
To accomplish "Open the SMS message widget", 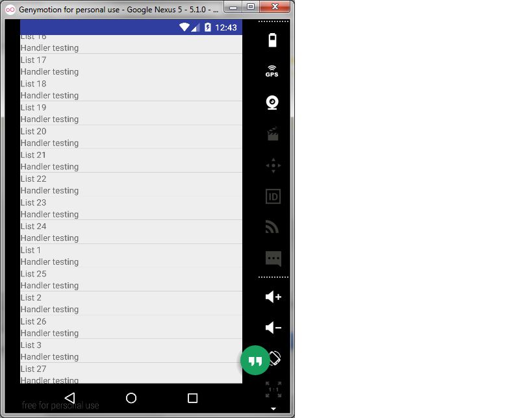I will 273,259.
